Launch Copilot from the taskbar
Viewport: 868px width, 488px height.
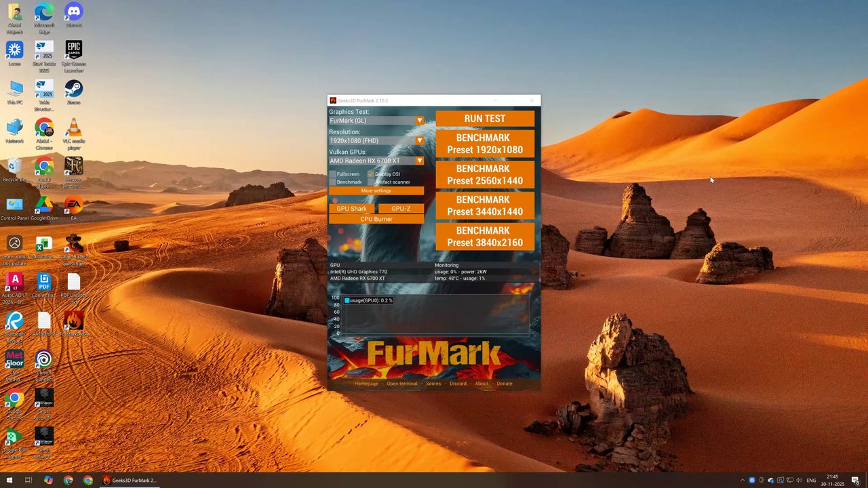pos(48,480)
